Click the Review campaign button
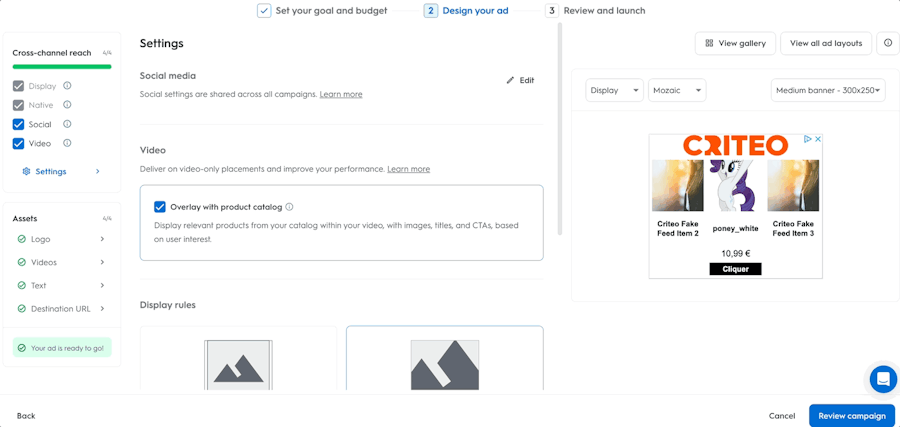900x427 pixels. [x=851, y=416]
